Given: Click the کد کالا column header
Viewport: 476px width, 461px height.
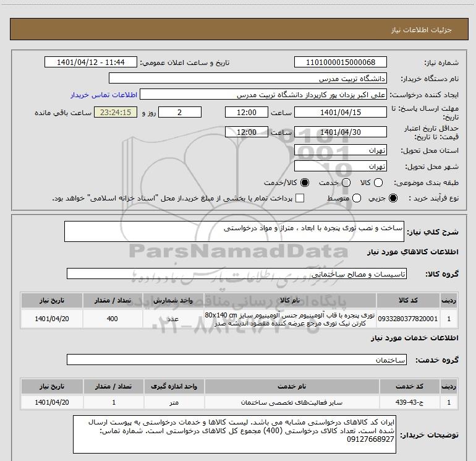Looking at the screenshot, I should coord(408,300).
